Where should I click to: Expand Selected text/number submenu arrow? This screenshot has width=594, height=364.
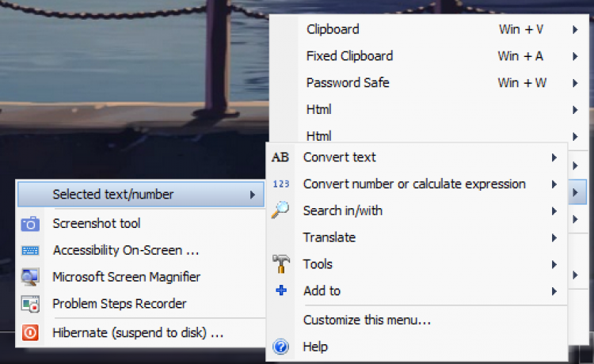click(x=252, y=195)
